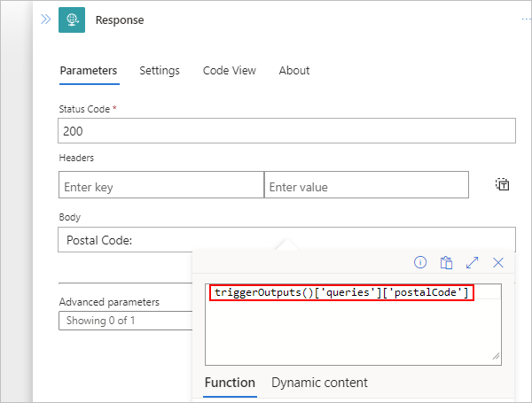Switch headers to text mode icon
The image size is (532, 403).
(x=502, y=184)
